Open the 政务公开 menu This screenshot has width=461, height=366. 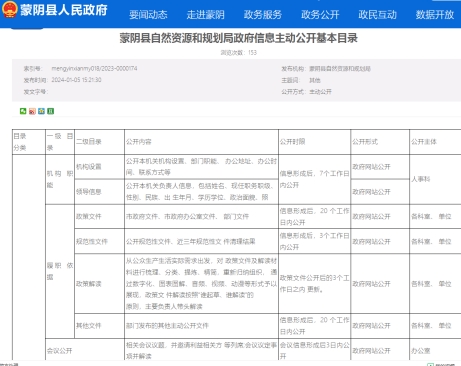pyautogui.click(x=320, y=15)
